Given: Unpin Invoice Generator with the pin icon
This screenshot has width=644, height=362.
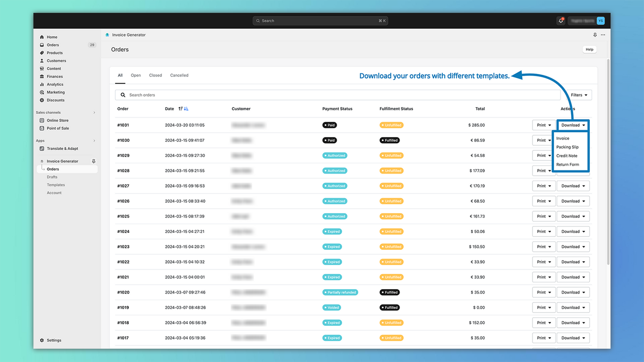Looking at the screenshot, I should (94, 161).
